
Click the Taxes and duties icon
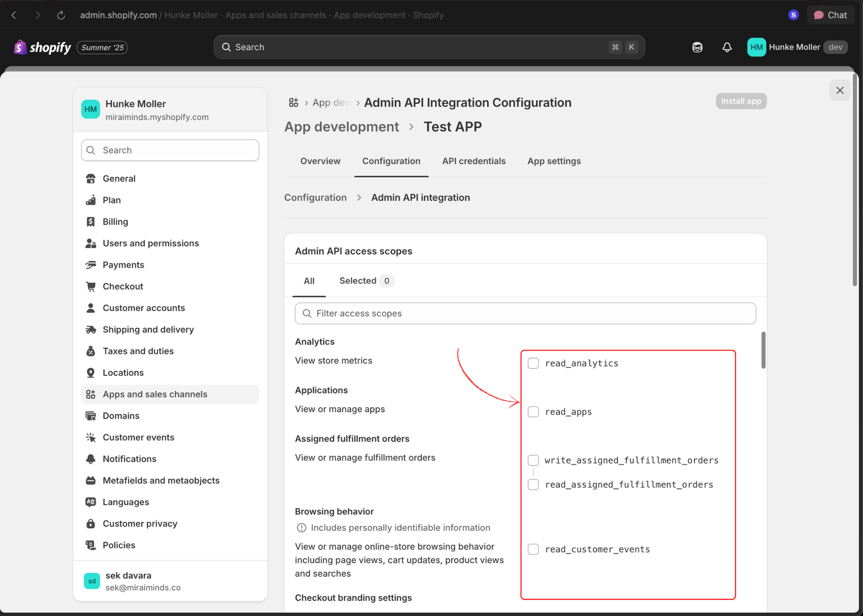pyautogui.click(x=91, y=351)
